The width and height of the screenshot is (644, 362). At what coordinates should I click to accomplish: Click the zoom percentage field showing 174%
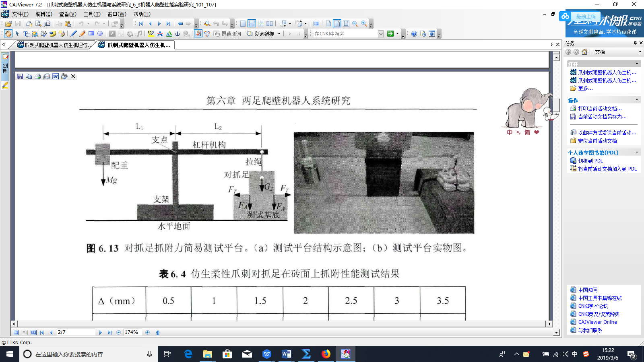click(x=132, y=333)
